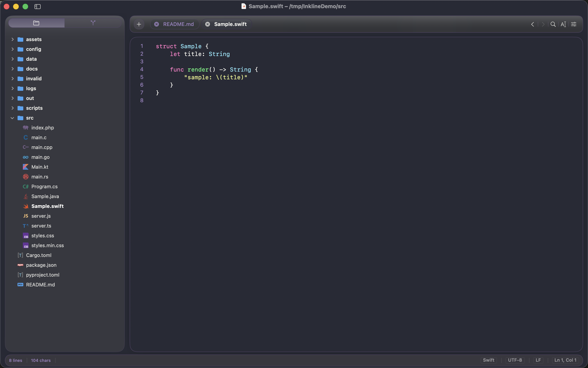588x368 pixels.
Task: Change file encoding UTF-8
Action: pyautogui.click(x=515, y=360)
